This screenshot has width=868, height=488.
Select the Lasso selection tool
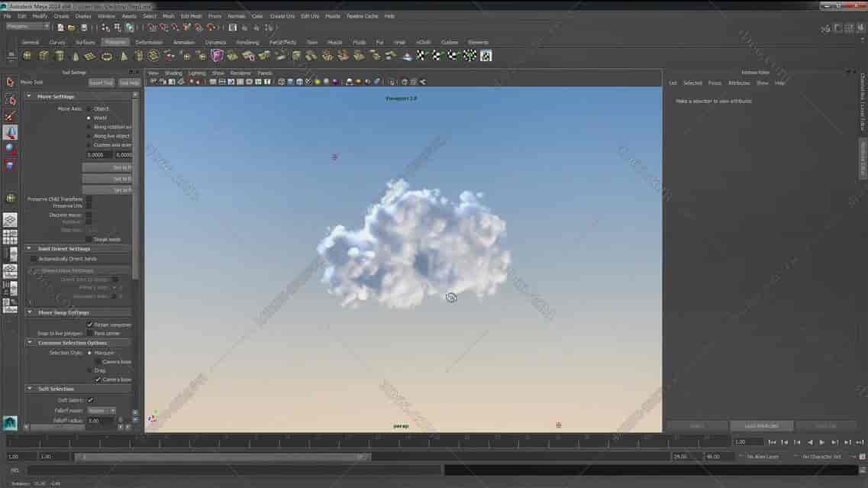(x=10, y=98)
